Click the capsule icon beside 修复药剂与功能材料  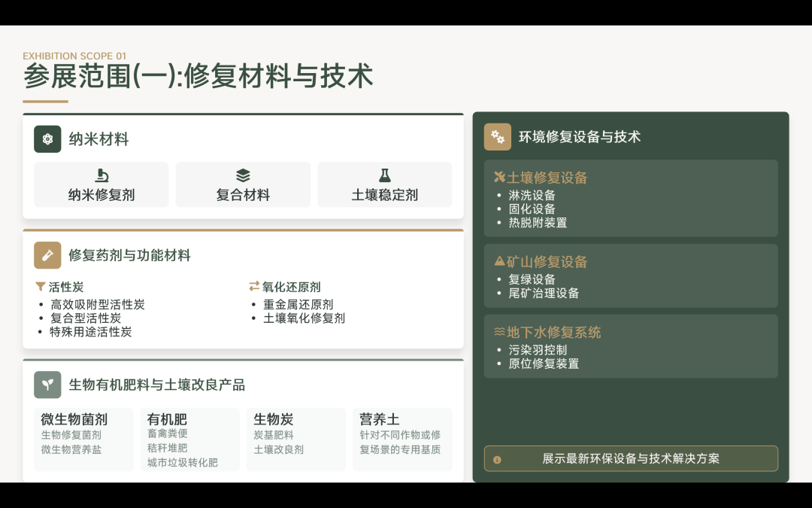(47, 255)
